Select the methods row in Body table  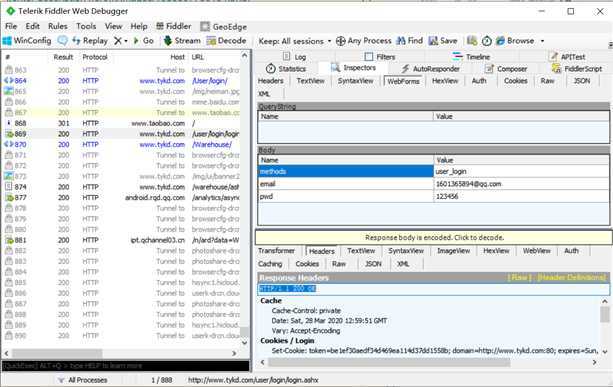click(x=434, y=172)
